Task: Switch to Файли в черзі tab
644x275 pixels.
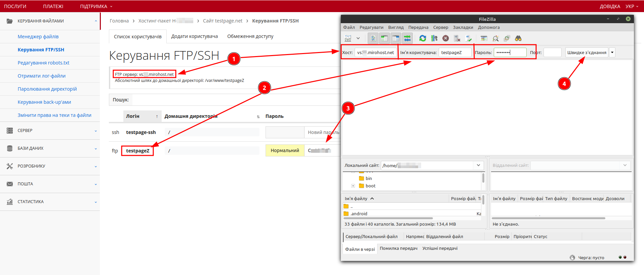Action: (x=360, y=249)
